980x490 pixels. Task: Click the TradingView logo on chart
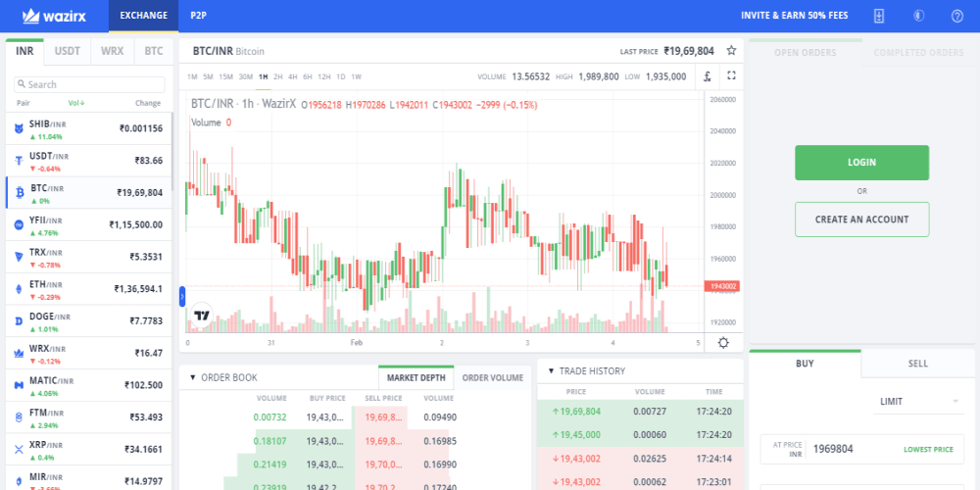[202, 317]
